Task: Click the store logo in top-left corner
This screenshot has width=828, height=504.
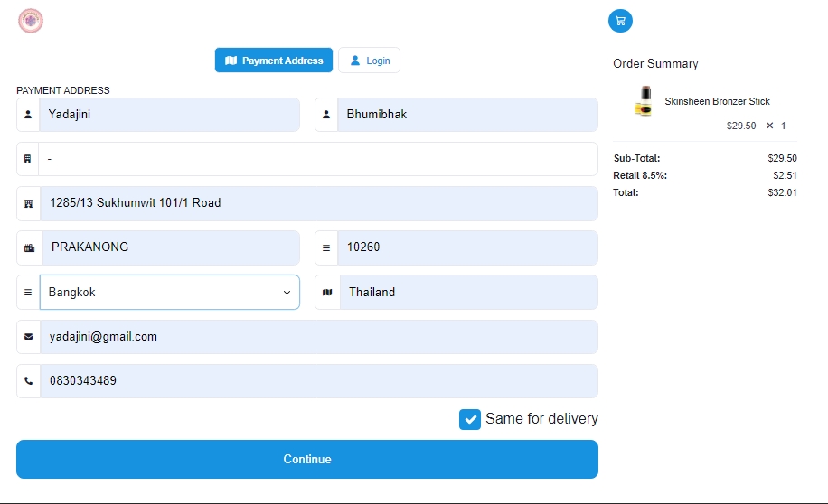Action: (x=31, y=21)
